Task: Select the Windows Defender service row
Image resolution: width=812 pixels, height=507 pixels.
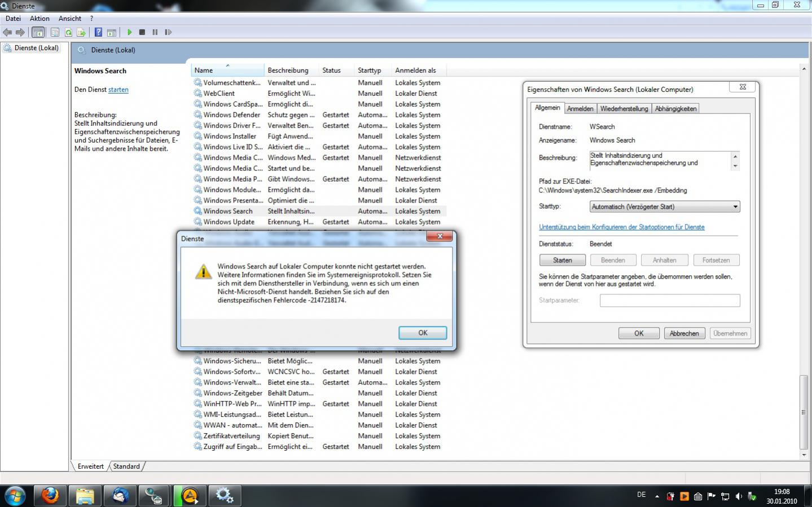Action: tap(319, 114)
